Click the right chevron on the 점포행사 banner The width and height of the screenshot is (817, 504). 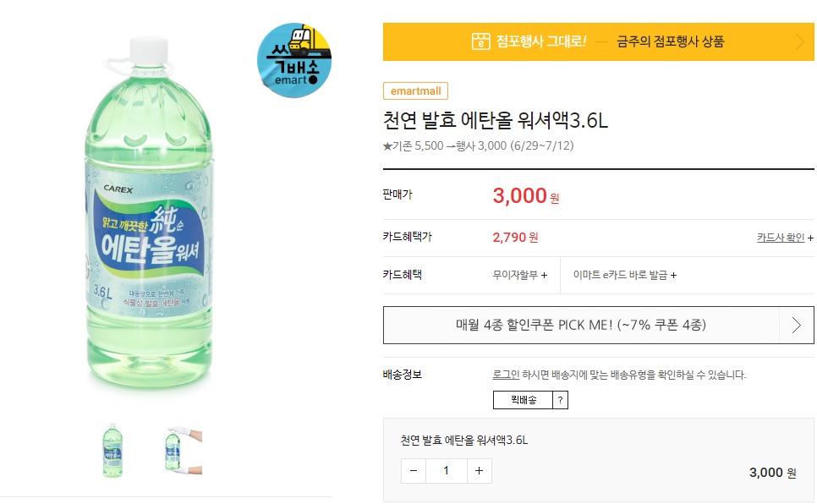799,41
